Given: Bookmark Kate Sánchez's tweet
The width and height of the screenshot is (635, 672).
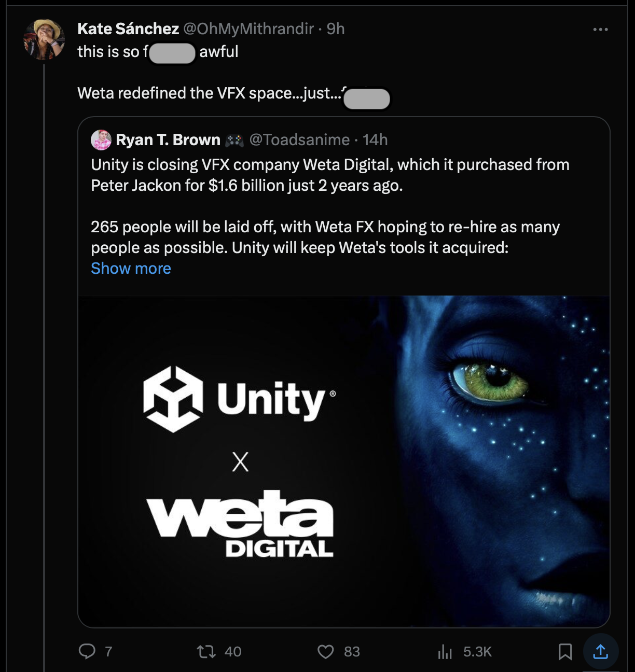Looking at the screenshot, I should tap(565, 652).
